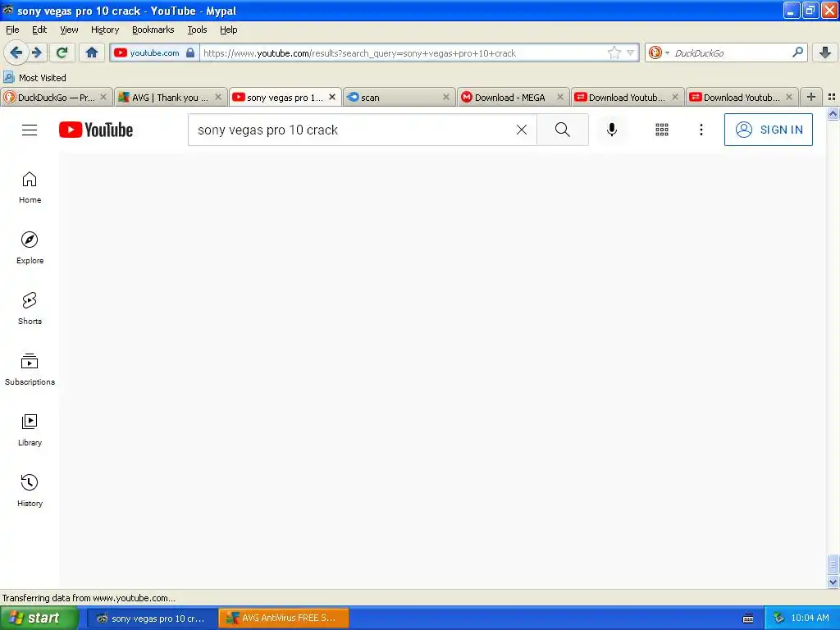The width and height of the screenshot is (840, 630).
Task: Open Explore in the YouTube sidebar
Action: (30, 248)
